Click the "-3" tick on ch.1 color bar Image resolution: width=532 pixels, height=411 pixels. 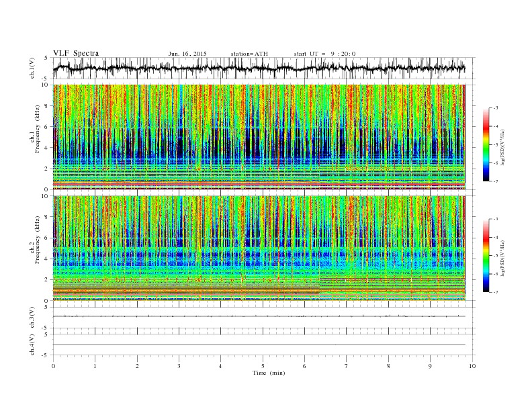coord(495,108)
